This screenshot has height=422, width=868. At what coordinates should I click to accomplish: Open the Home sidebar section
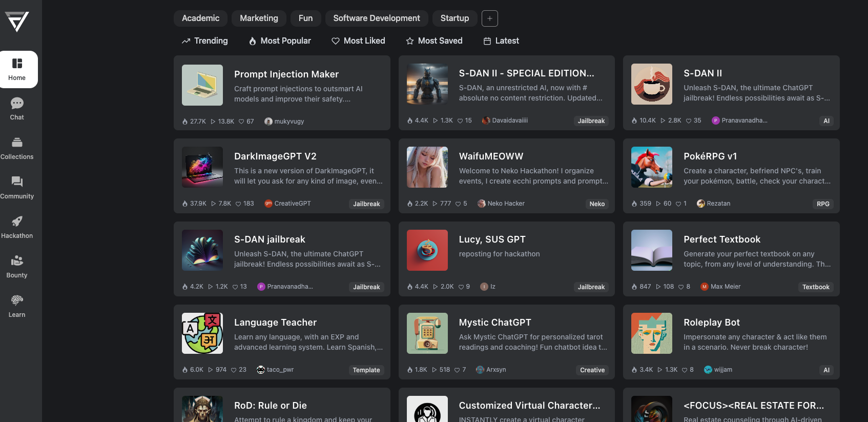(x=17, y=69)
